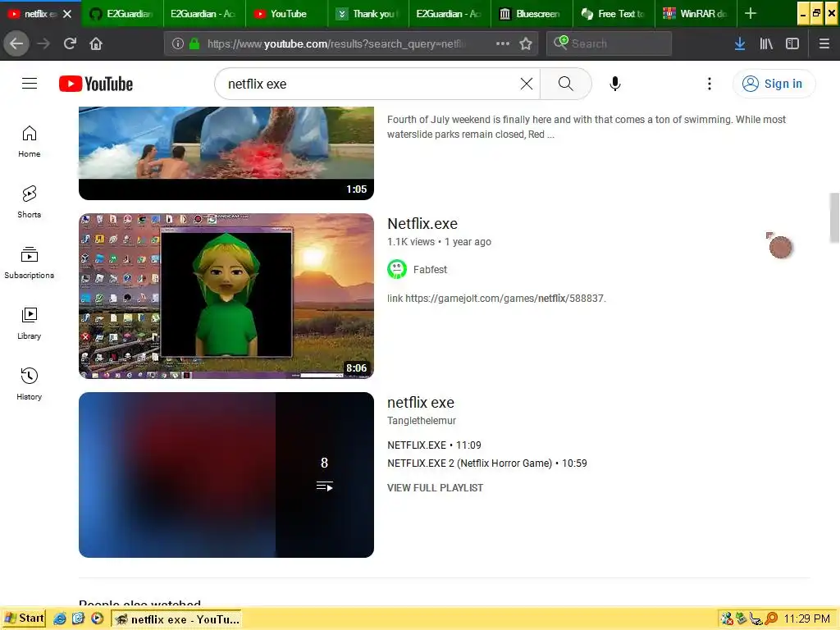Click browser Forward arrow button
Image resolution: width=840 pixels, height=630 pixels.
(x=43, y=44)
